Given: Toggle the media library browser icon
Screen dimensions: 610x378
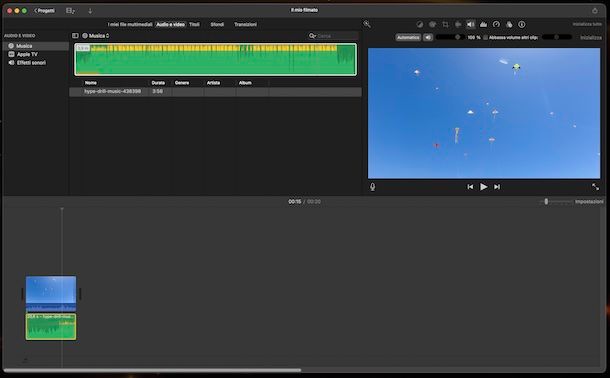Looking at the screenshot, I should (70, 11).
